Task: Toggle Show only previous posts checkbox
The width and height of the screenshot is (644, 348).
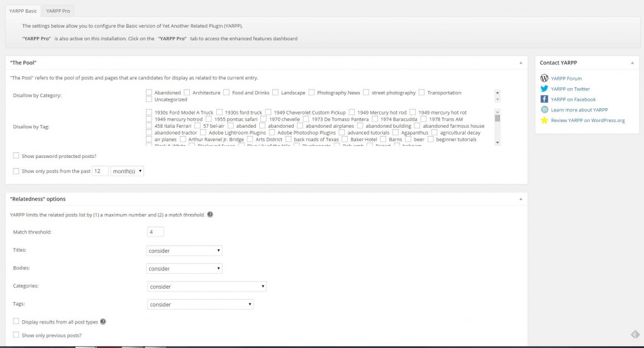Action: click(16, 335)
